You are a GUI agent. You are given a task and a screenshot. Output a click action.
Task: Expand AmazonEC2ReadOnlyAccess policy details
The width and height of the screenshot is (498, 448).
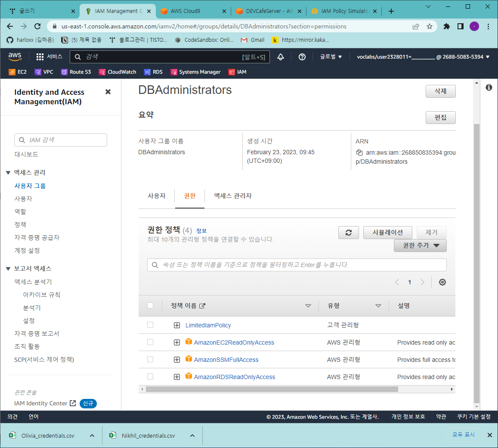tap(177, 342)
